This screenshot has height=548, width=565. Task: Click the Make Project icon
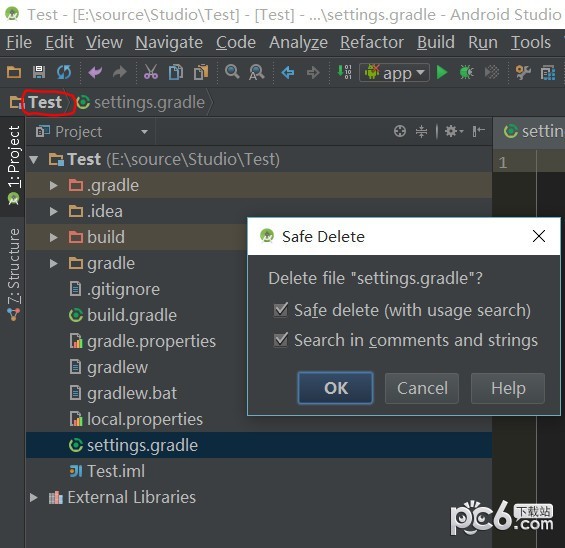(x=344, y=72)
